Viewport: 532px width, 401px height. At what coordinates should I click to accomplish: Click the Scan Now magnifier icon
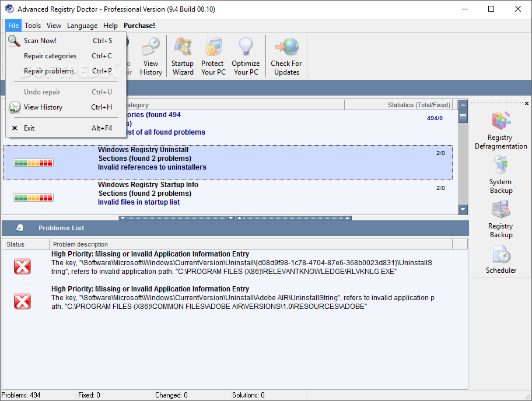14,41
